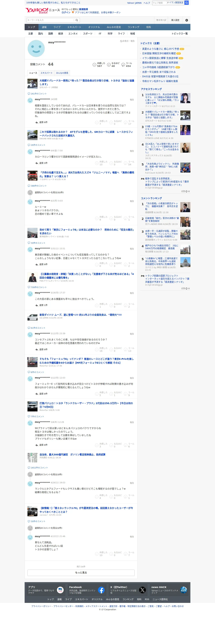The image size is (215, 644).
Task: Open the Jimny Nomad article thumbnail
Action: coord(32,176)
